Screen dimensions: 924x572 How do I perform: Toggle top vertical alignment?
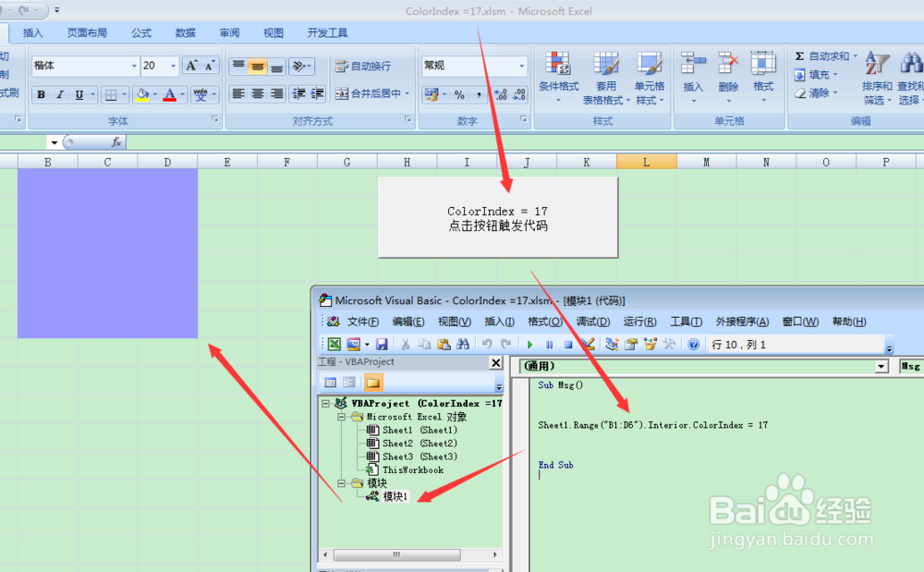(238, 66)
